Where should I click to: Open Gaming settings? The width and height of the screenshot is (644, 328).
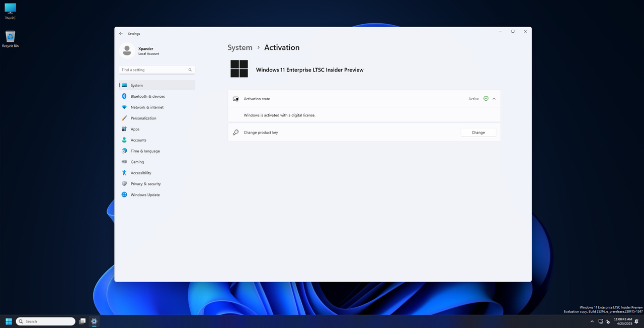point(157,162)
